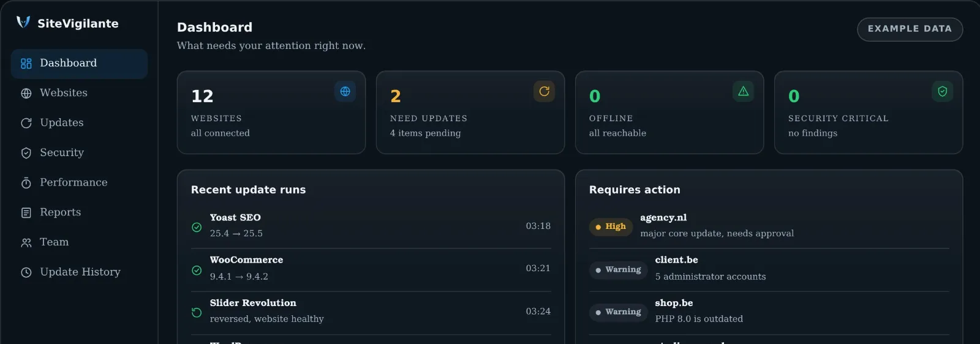
Task: Click the SiteVigilante logo icon
Action: [x=23, y=23]
